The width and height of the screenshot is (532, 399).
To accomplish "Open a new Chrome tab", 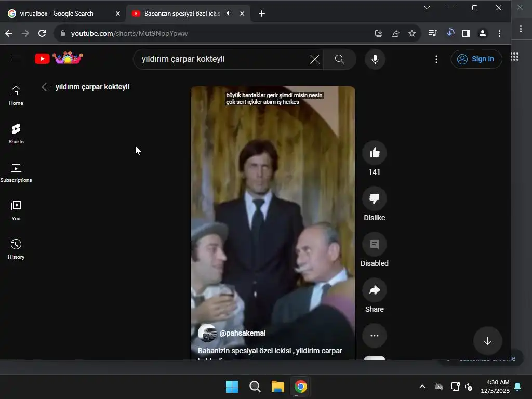I will click(x=262, y=14).
